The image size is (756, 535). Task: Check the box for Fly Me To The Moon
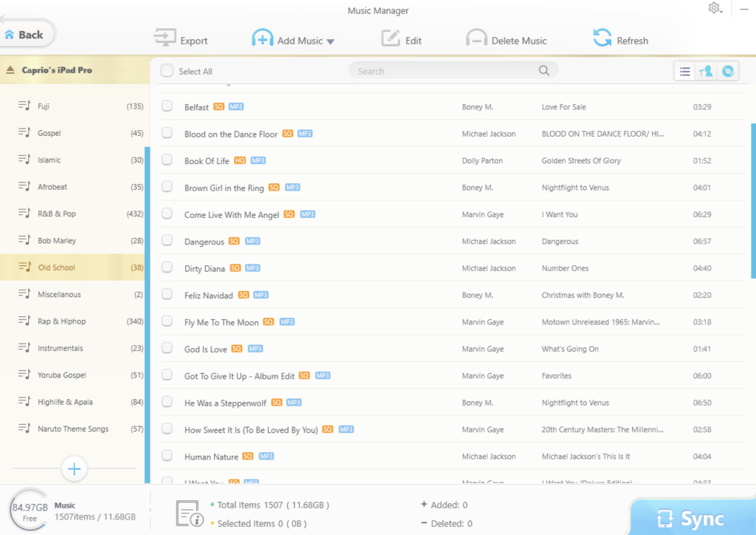pos(167,321)
